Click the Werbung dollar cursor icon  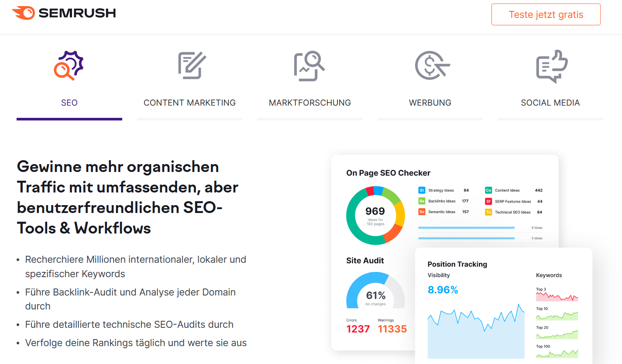point(432,65)
